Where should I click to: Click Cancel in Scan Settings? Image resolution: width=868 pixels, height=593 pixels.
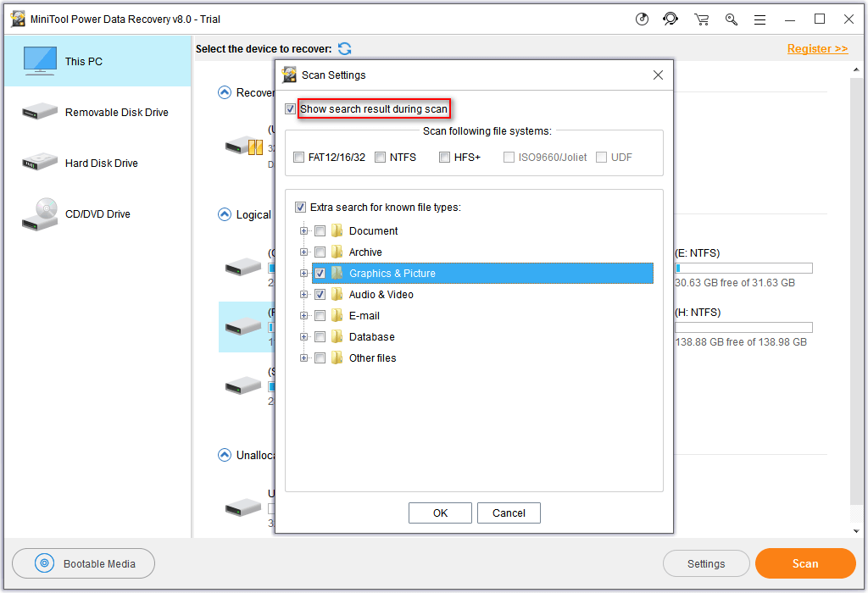pyautogui.click(x=509, y=513)
